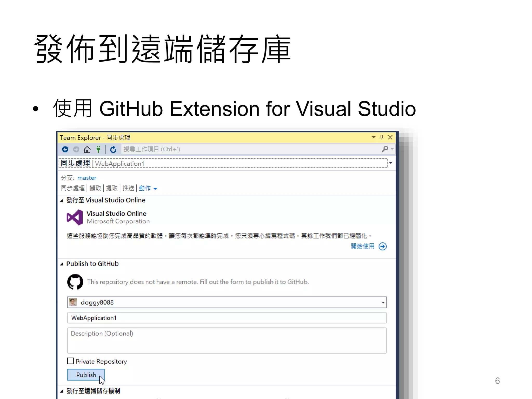
Task: Focus the work item search box
Action: pos(251,149)
